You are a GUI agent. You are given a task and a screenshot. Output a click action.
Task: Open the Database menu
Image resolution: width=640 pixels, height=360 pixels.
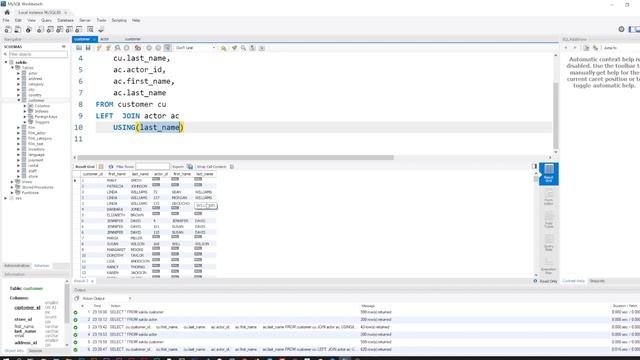65,20
